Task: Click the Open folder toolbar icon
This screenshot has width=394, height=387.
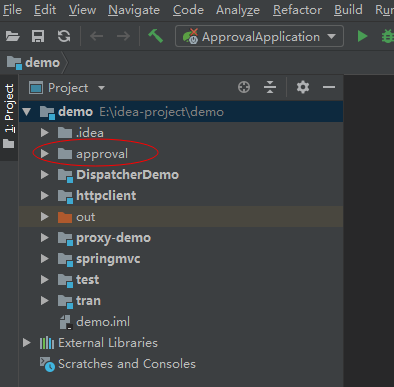Action: (x=13, y=36)
